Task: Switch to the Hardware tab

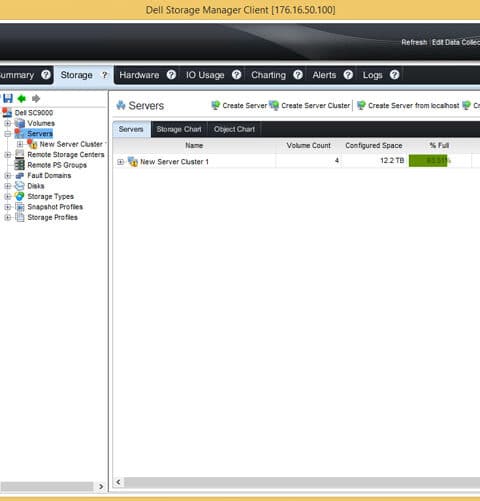Action: tap(139, 75)
